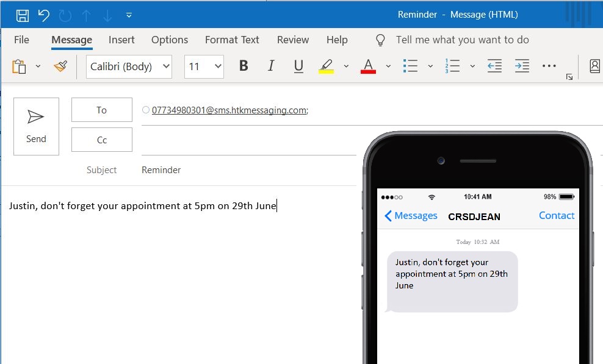Viewport: 603px width, 364px height.
Task: Click the Paste clipboard icon
Action: [19, 66]
